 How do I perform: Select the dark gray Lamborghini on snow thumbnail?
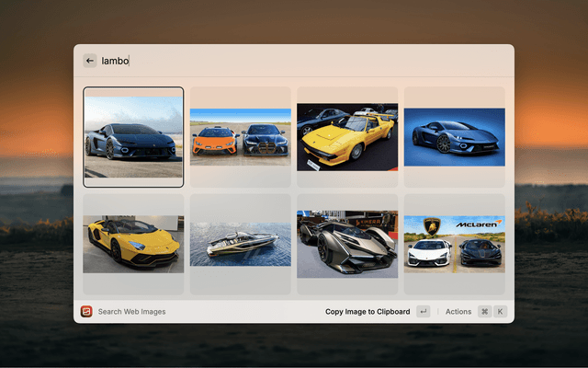[133, 137]
